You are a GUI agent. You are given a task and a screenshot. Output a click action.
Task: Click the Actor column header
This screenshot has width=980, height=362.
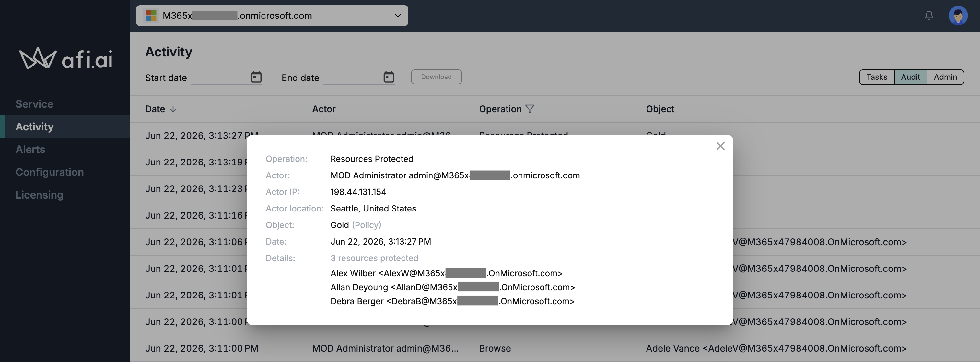(324, 109)
